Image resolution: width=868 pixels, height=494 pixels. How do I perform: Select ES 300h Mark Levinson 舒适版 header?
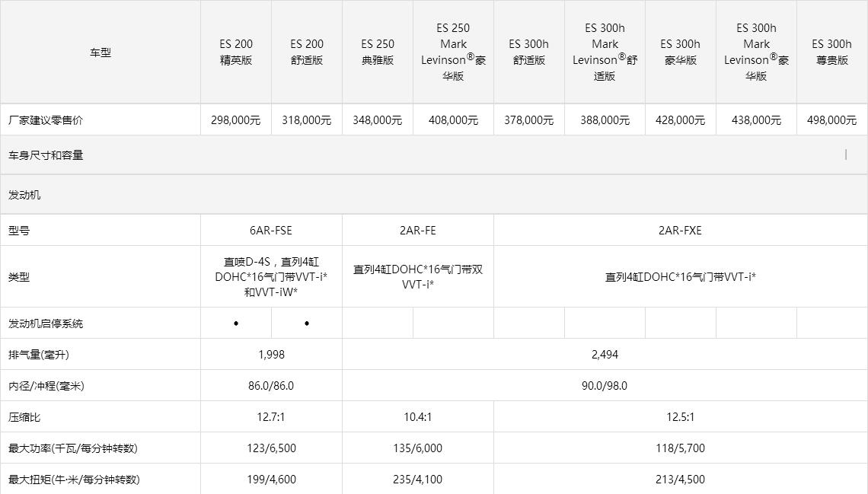coord(605,52)
